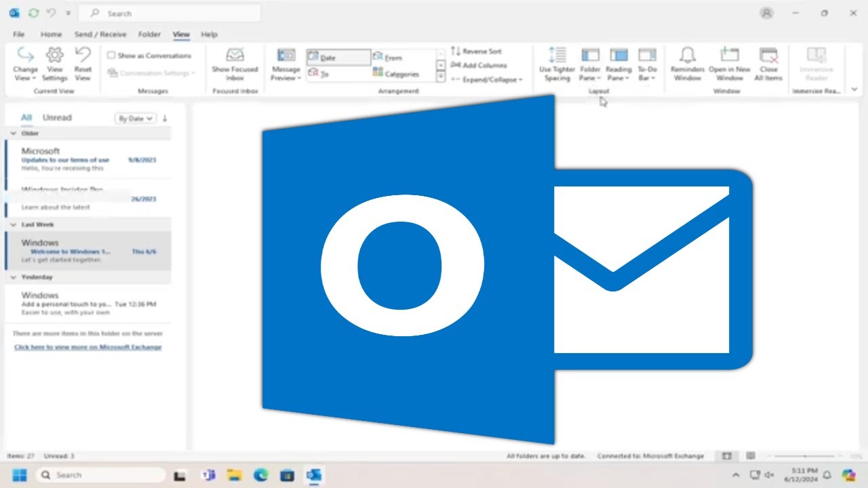This screenshot has width=868, height=488.
Task: Open the To-Do Bar dropdown
Action: click(x=648, y=64)
